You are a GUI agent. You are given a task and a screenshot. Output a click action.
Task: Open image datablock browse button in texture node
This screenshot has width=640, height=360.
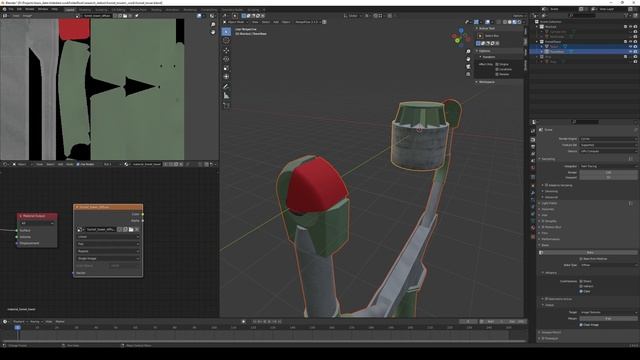80,230
